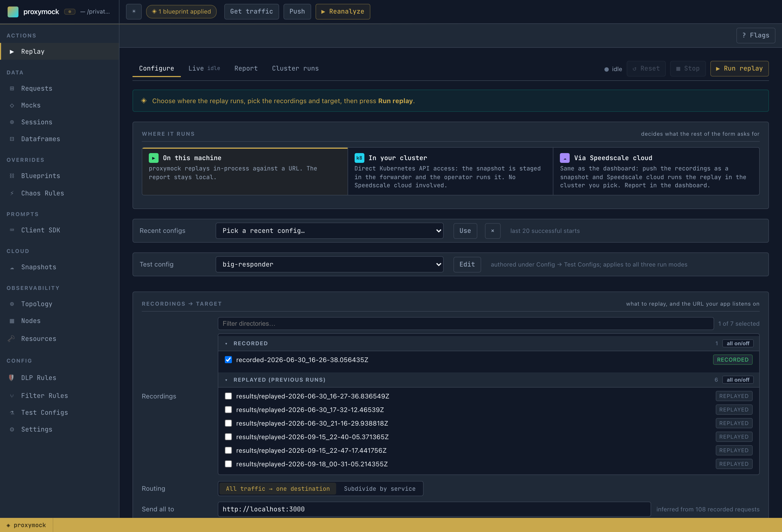Click the Get traffic button
Viewport: 782px width, 532px height.
click(251, 12)
